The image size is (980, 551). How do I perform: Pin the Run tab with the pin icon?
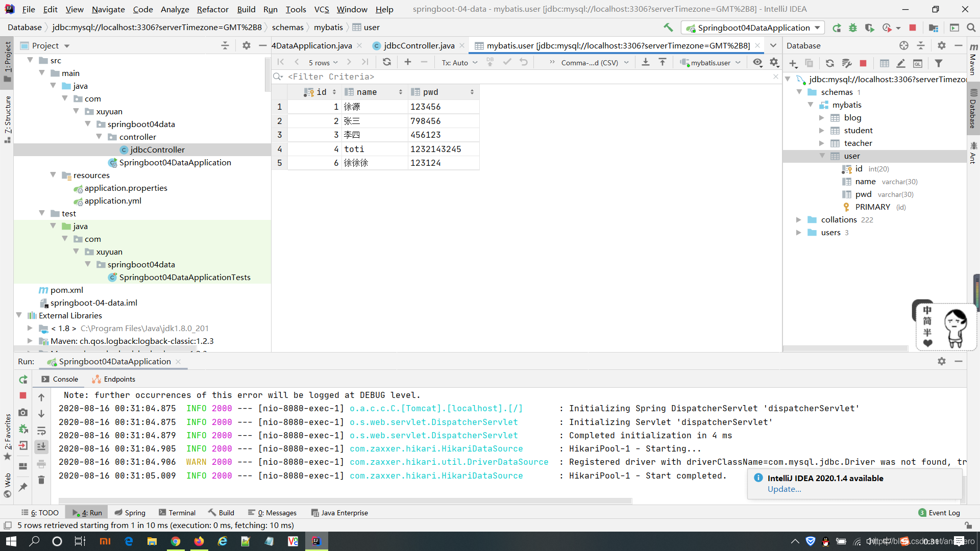click(x=23, y=487)
